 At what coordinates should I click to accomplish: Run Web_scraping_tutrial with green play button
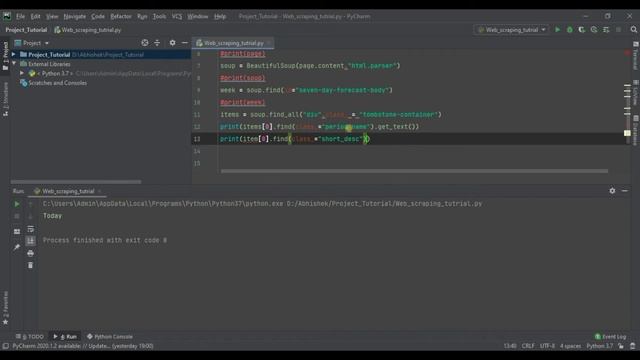click(558, 30)
